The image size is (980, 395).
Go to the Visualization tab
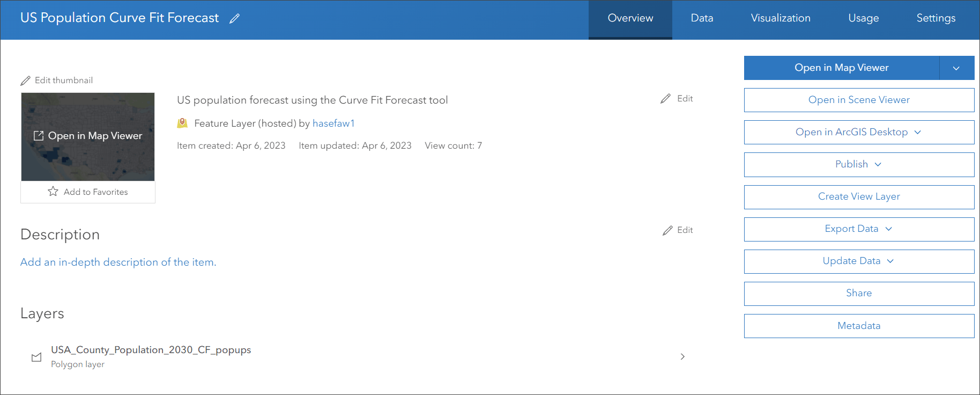click(780, 18)
